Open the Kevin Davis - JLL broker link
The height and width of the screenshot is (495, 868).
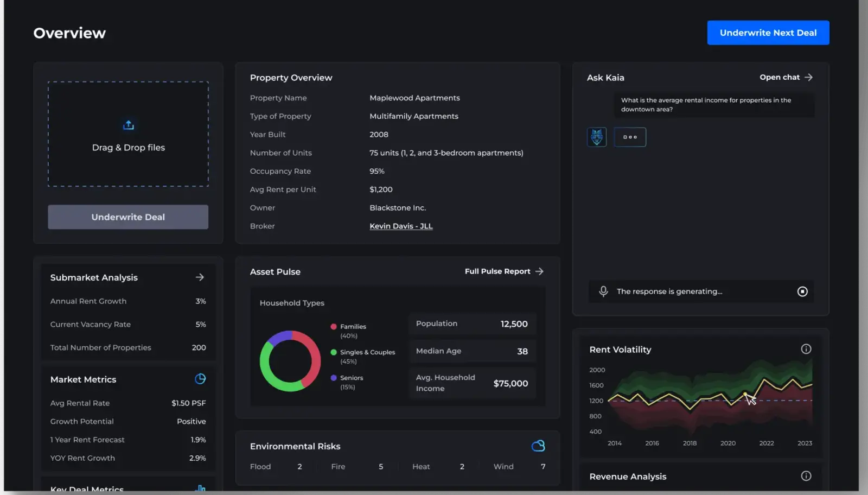(x=401, y=226)
